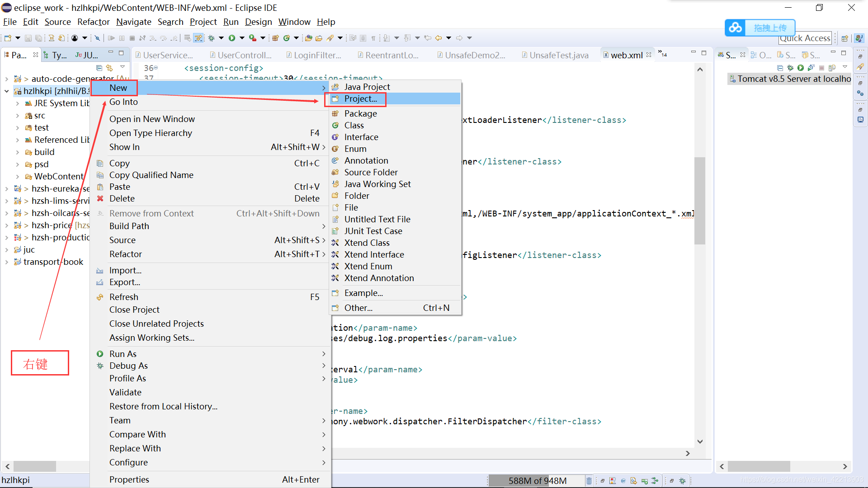The image size is (868, 488).
Task: Select the Java EE perspective icon
Action: 859,38
